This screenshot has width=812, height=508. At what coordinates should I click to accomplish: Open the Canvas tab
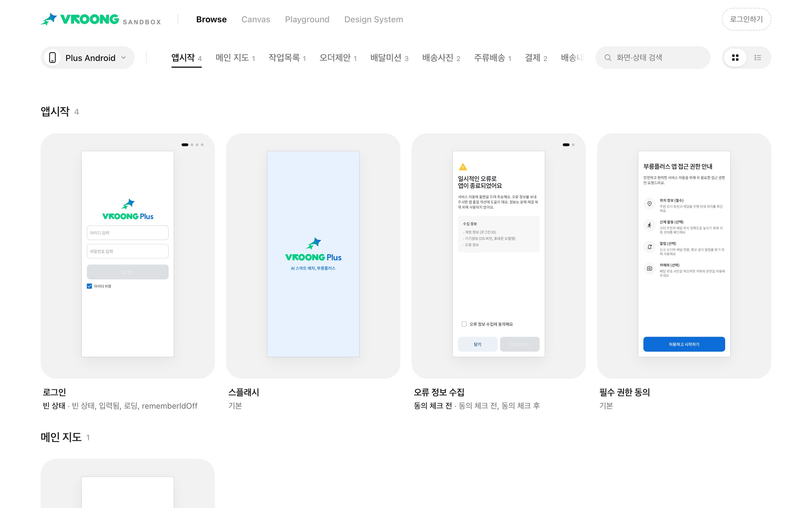coord(256,19)
